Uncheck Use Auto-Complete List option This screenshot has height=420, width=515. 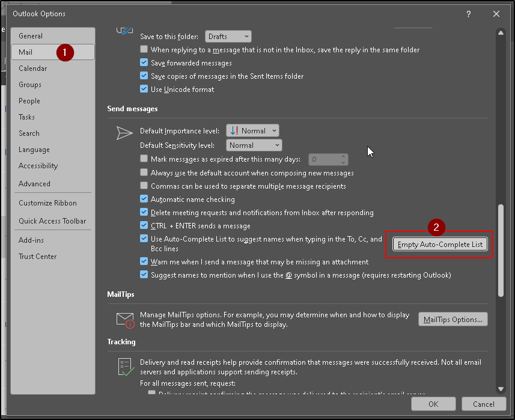pos(144,239)
